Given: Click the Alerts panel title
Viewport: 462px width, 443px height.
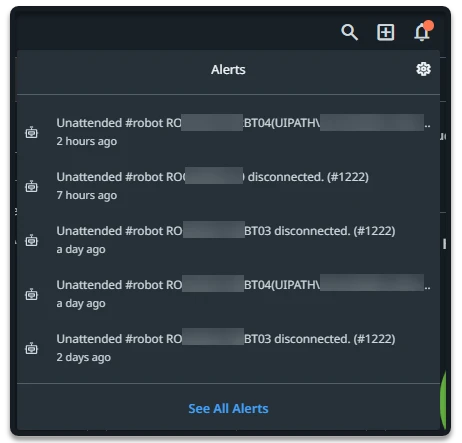Looking at the screenshot, I should point(228,70).
